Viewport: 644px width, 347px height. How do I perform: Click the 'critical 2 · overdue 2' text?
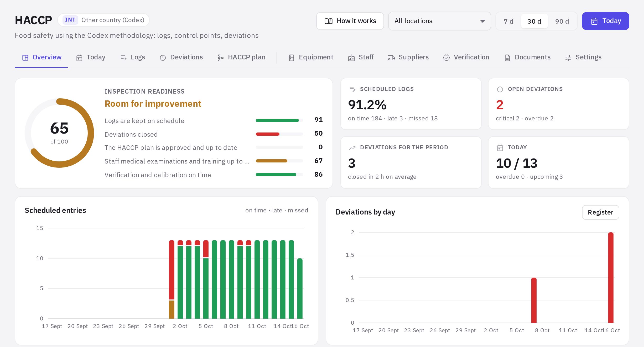coord(524,119)
